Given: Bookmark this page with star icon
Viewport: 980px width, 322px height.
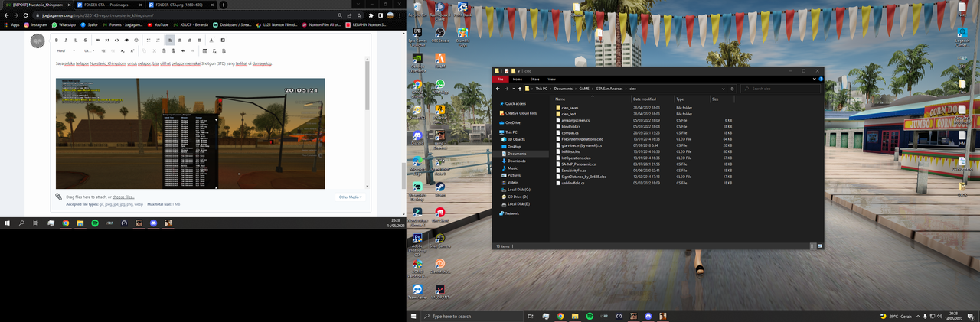Looking at the screenshot, I should (x=361, y=15).
